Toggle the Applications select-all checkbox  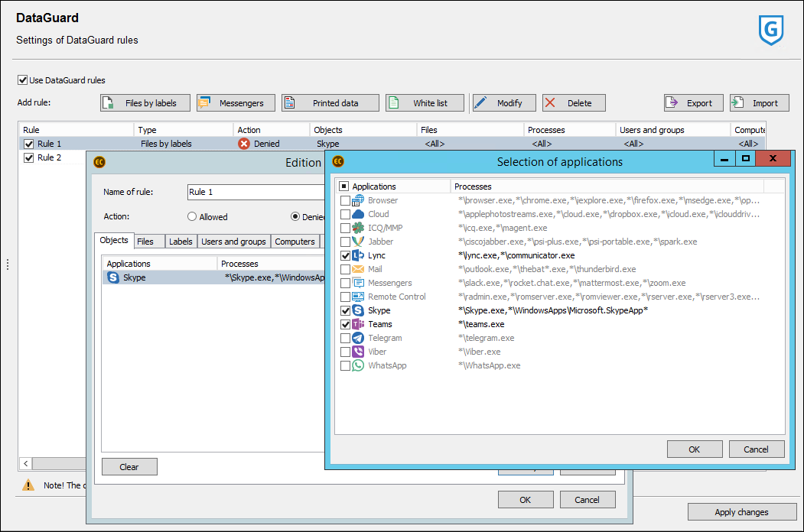[x=344, y=186]
